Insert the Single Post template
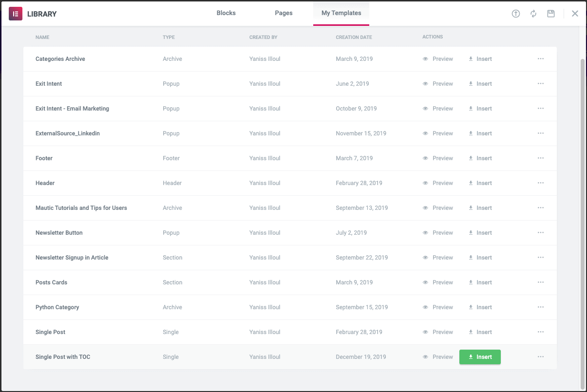Image resolution: width=587 pixels, height=392 pixels. click(x=480, y=332)
